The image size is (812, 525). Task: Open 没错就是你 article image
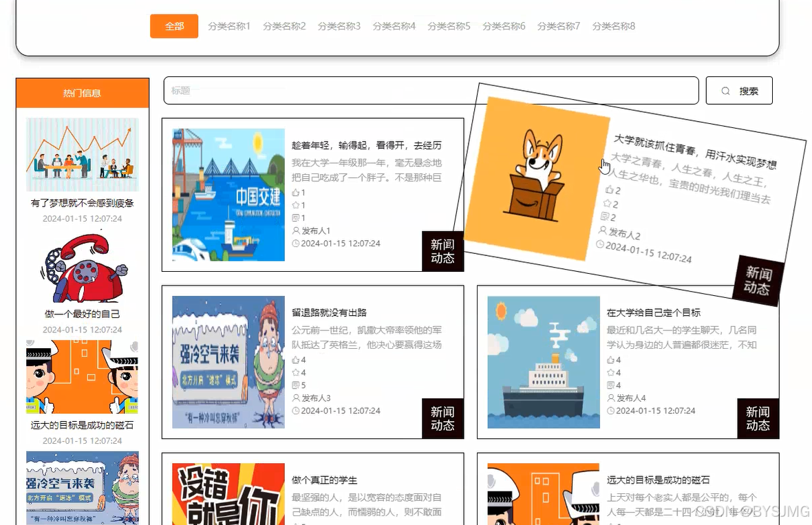[x=228, y=494]
